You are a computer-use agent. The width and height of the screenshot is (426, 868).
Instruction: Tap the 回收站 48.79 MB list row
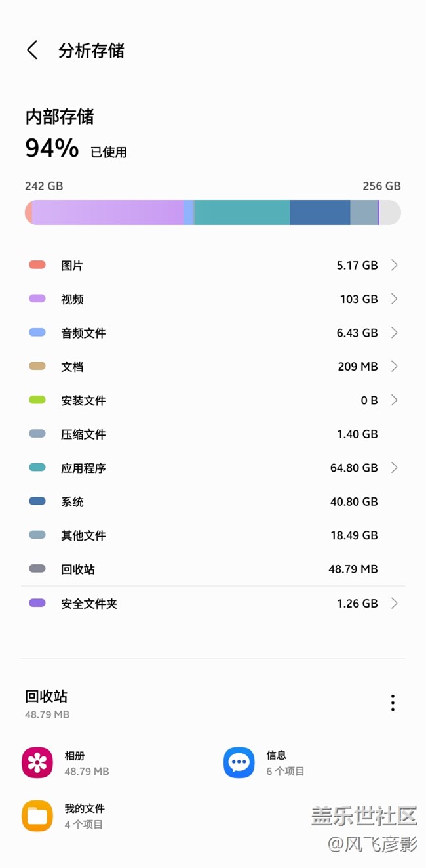(x=213, y=569)
